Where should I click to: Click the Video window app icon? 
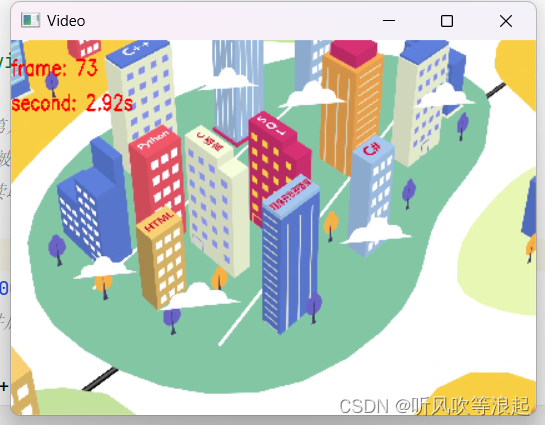tap(30, 20)
